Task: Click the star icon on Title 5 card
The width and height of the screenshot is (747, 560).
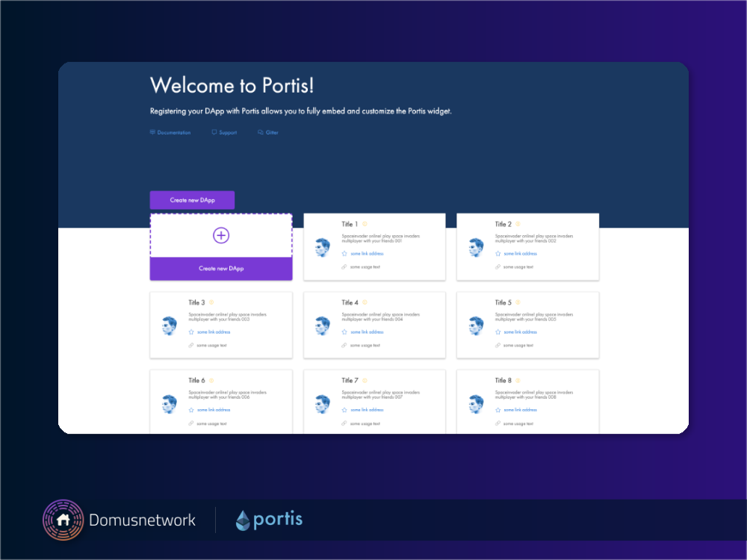Action: 498,332
